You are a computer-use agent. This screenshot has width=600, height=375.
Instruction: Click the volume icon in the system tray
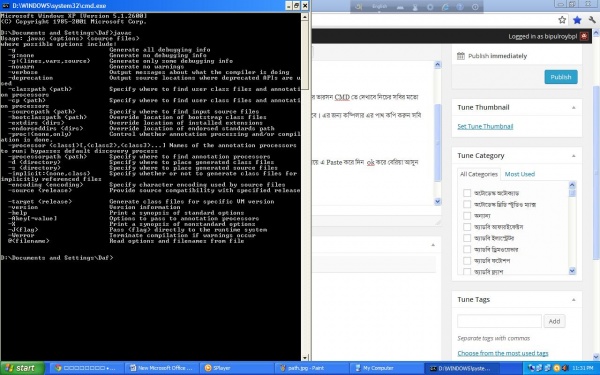(565, 368)
